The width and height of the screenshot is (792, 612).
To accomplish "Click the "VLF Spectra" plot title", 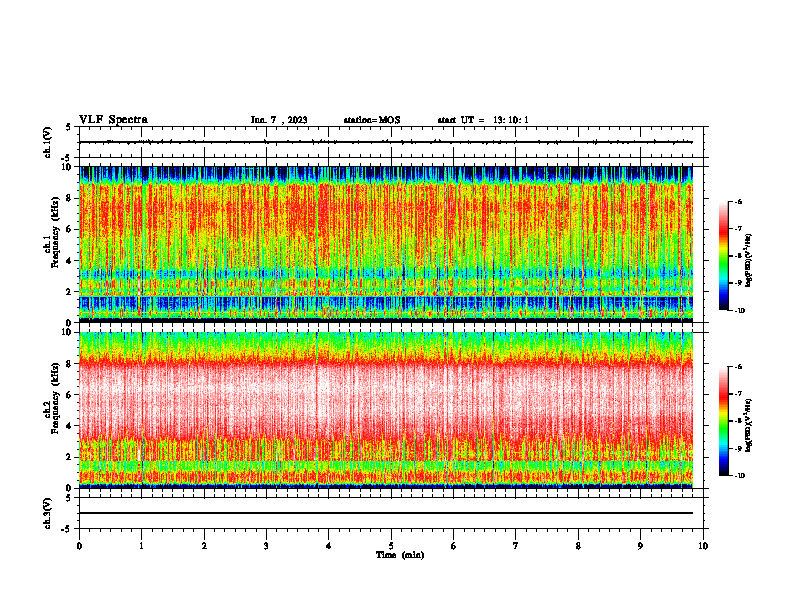I will 113,120.
